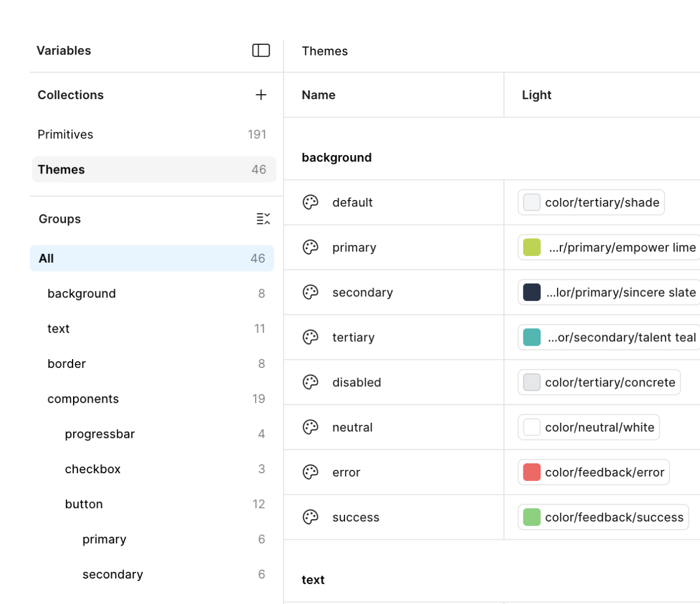700x604 pixels.
Task: Click the color/tertiary/shade value chip
Action: tap(591, 203)
